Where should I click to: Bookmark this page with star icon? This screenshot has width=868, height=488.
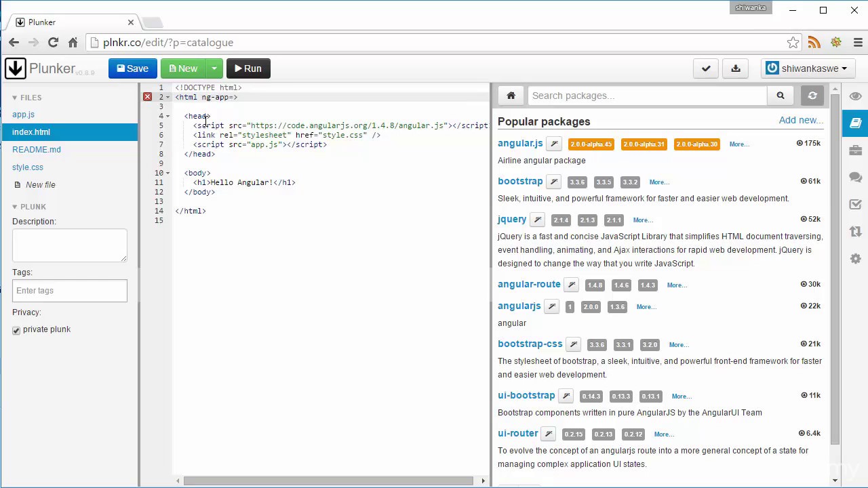pyautogui.click(x=793, y=43)
